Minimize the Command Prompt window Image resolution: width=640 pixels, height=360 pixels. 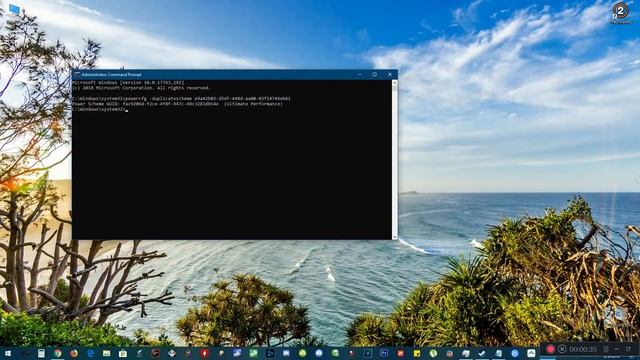360,75
